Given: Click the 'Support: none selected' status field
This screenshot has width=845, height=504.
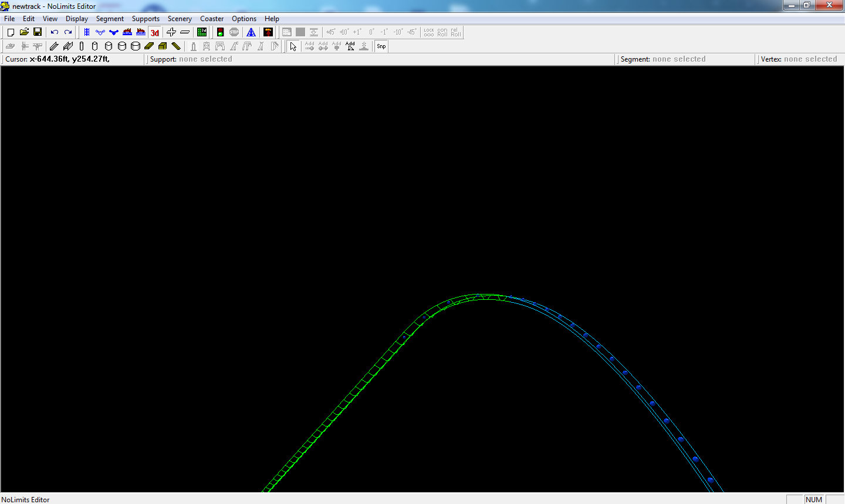Looking at the screenshot, I should pos(380,59).
